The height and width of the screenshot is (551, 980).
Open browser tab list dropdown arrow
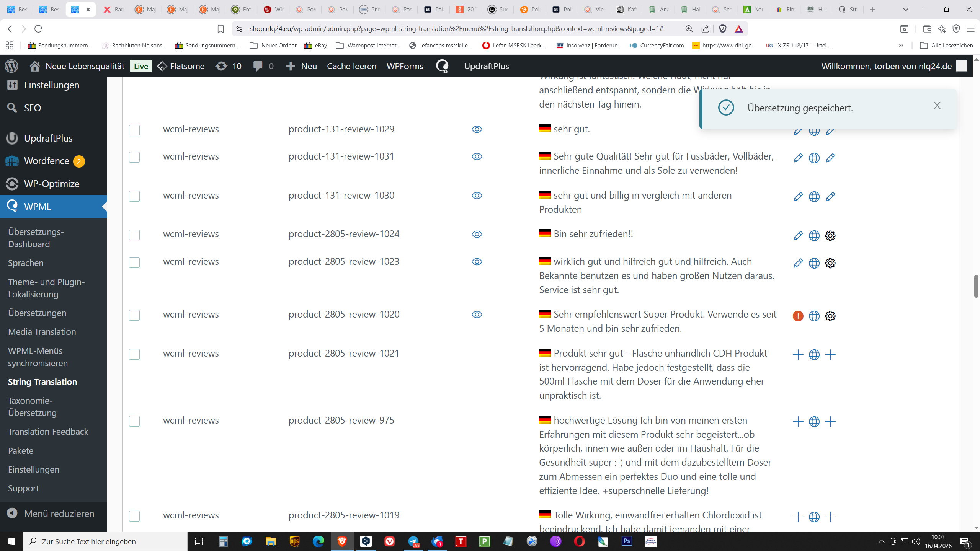(x=905, y=10)
